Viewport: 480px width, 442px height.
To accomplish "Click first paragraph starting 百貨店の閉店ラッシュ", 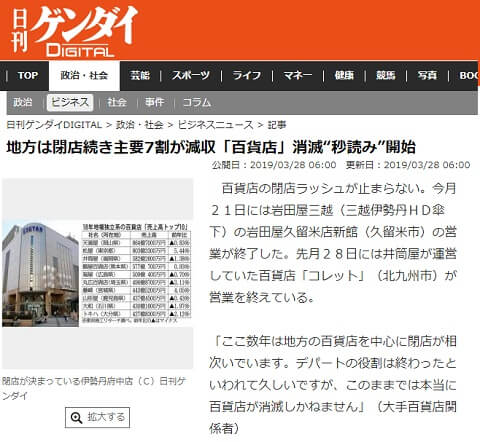I will 333,243.
